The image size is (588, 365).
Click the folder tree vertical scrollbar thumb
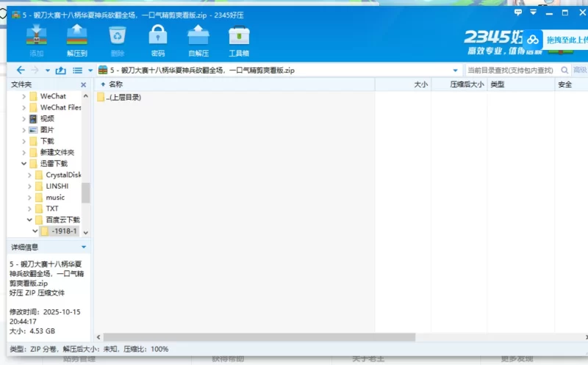pyautogui.click(x=86, y=192)
